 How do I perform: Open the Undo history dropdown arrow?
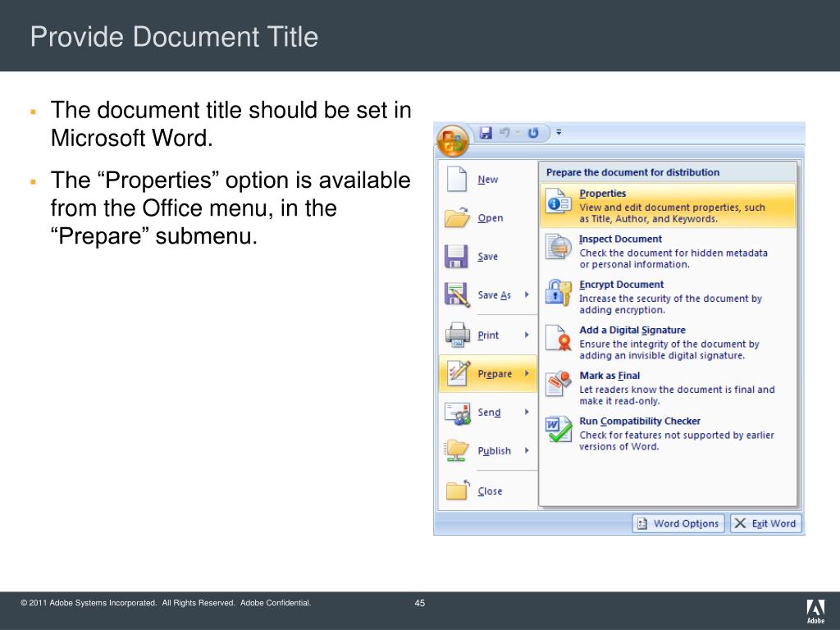[x=518, y=132]
